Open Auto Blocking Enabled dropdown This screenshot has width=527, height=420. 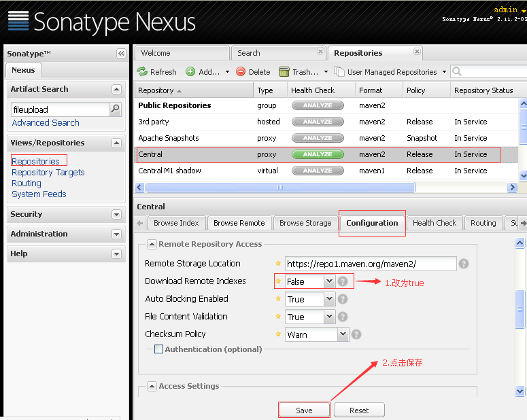[x=329, y=299]
